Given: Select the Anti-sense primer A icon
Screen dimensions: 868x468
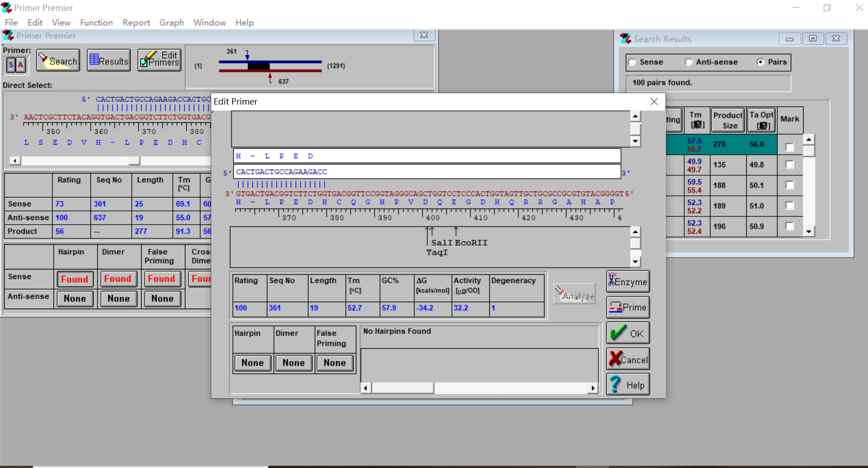Looking at the screenshot, I should pyautogui.click(x=20, y=65).
